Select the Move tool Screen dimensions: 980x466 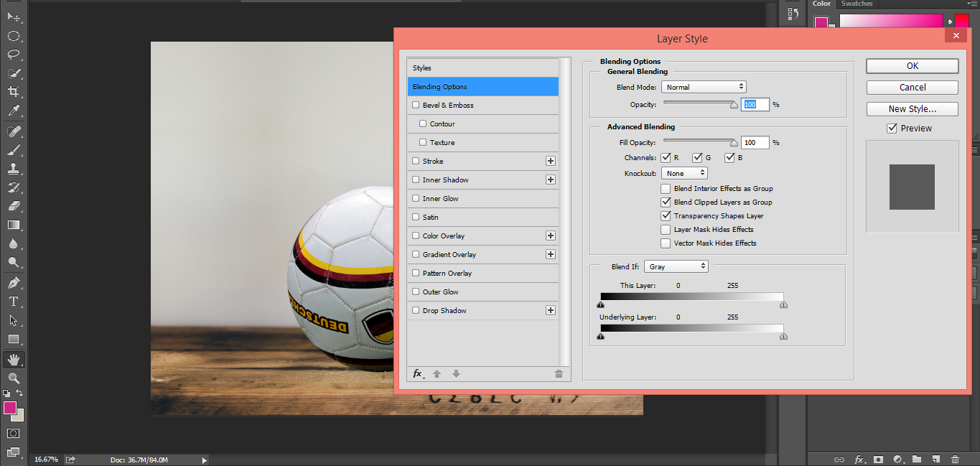(x=13, y=19)
